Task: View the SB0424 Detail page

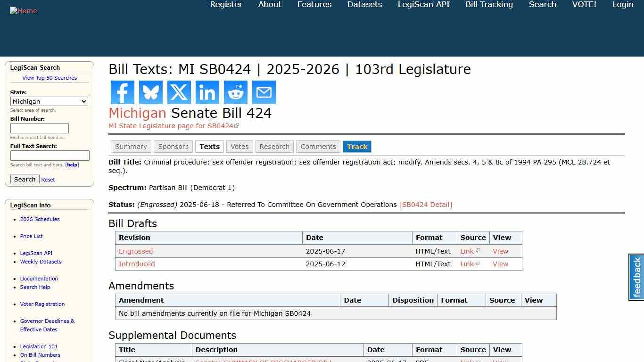Action: pyautogui.click(x=426, y=205)
